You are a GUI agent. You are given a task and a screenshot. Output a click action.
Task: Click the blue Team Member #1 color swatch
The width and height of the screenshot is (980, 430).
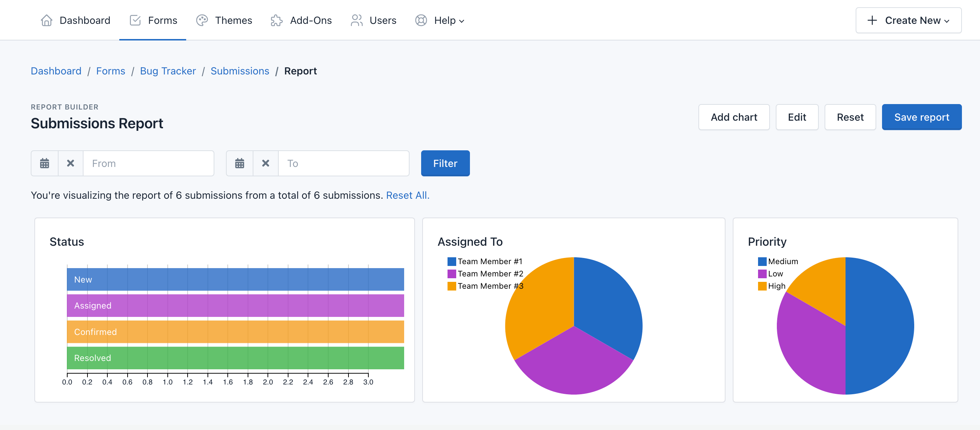coord(452,261)
